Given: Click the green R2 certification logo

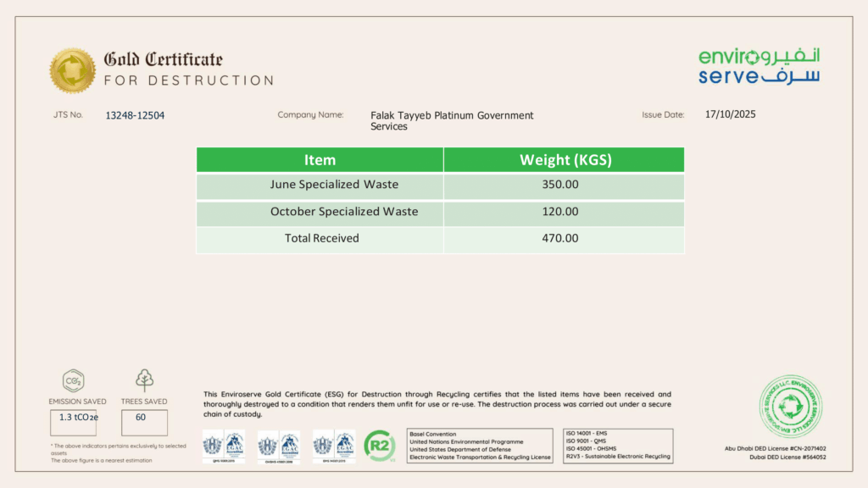Looking at the screenshot, I should pos(379,445).
